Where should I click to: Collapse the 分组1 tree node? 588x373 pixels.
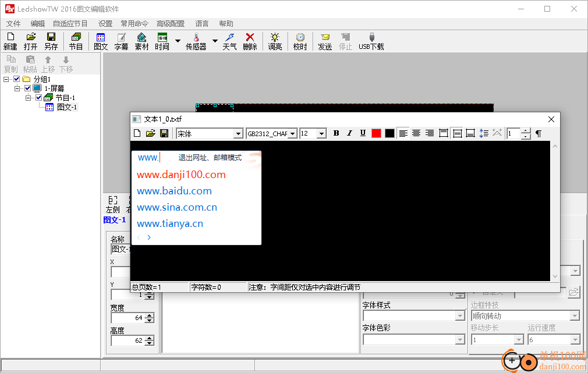tap(6, 80)
